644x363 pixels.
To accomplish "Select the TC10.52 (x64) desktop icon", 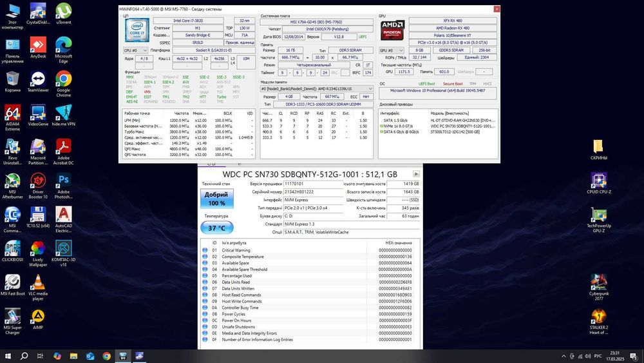I will (x=38, y=217).
